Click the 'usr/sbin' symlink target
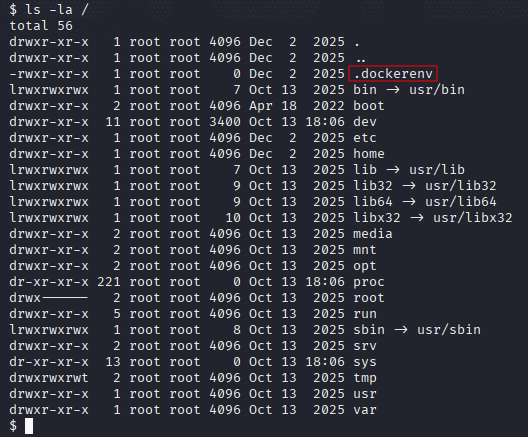The image size is (528, 437). click(x=449, y=330)
